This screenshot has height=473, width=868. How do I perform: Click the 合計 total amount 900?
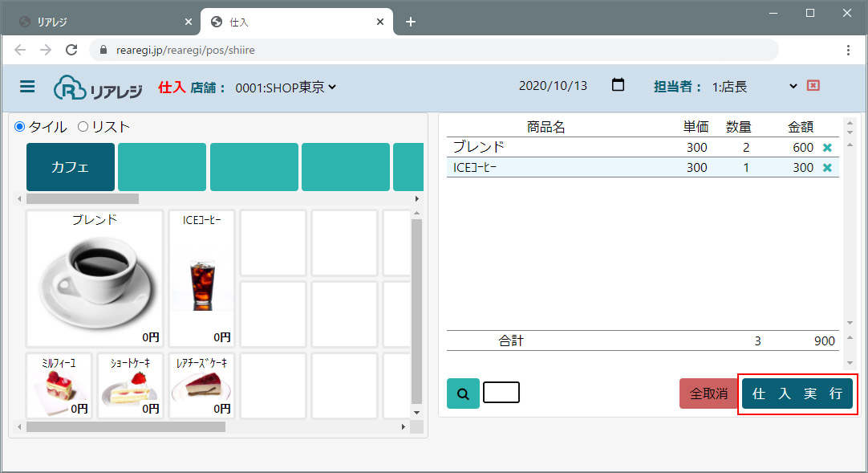click(824, 340)
